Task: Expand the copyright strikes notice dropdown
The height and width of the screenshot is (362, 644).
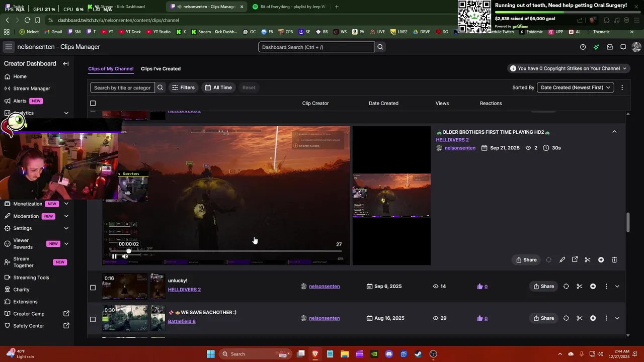Action: 568,68
